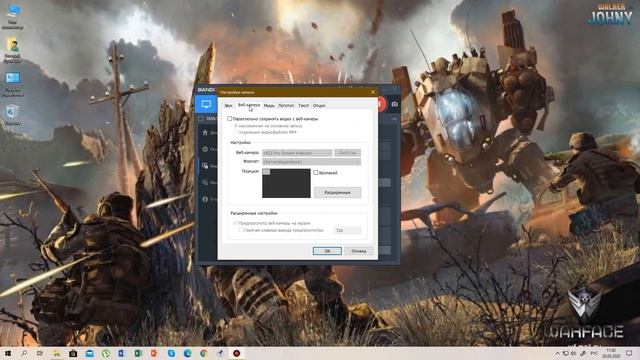Open Word from taskbar
The width and height of the screenshot is (640, 360).
122,353
